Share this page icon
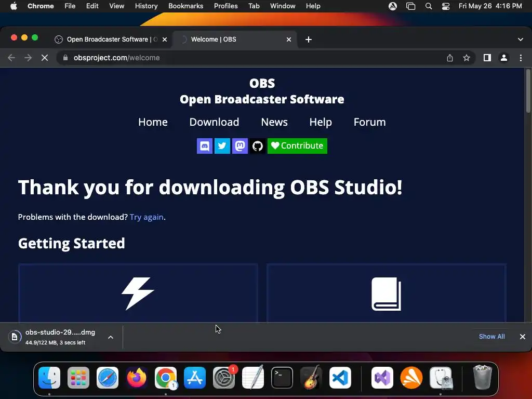Screen dimensions: 532x399 [449, 58]
